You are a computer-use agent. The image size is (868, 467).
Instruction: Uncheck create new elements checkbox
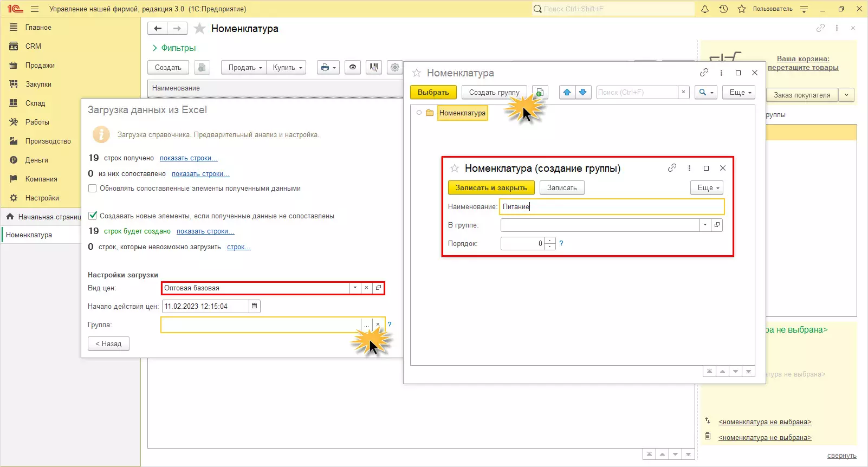93,216
